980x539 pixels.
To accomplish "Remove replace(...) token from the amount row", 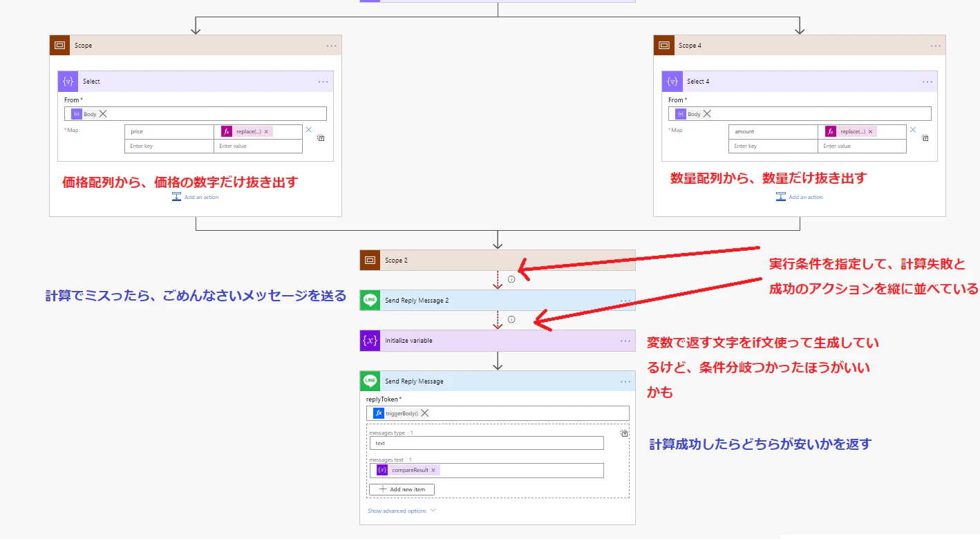I will (x=870, y=131).
